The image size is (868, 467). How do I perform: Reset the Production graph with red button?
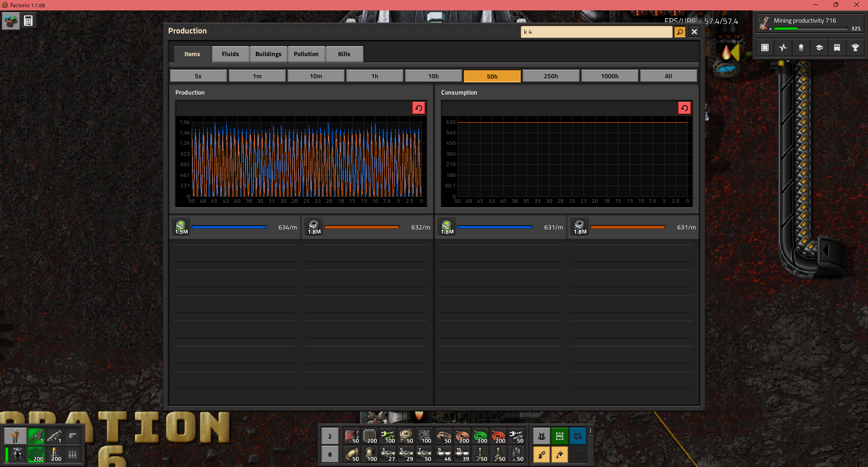tap(419, 108)
